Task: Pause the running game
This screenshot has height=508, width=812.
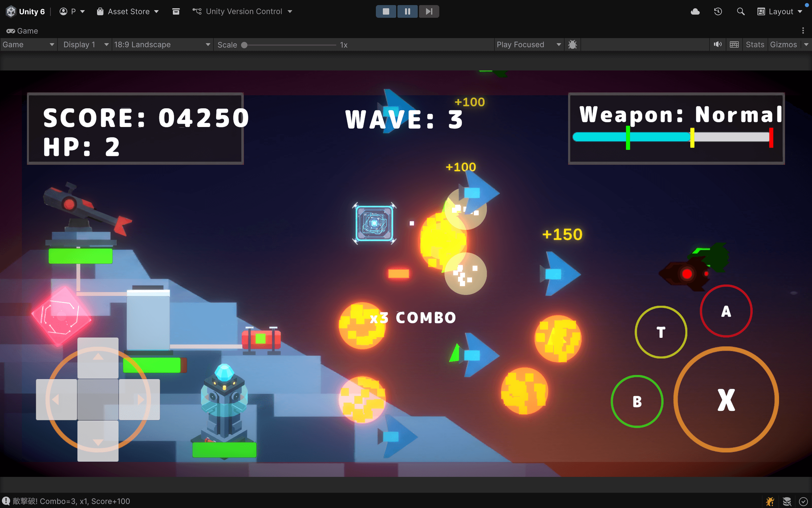Action: [x=407, y=11]
